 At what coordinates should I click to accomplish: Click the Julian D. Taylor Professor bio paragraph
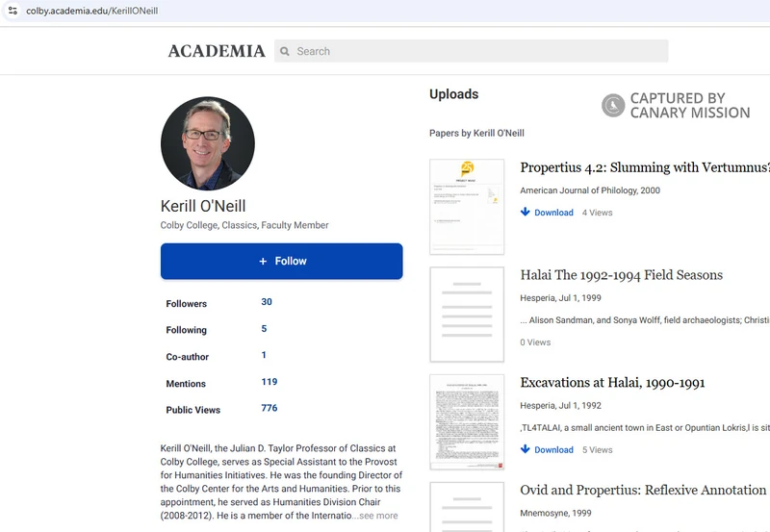click(x=281, y=482)
